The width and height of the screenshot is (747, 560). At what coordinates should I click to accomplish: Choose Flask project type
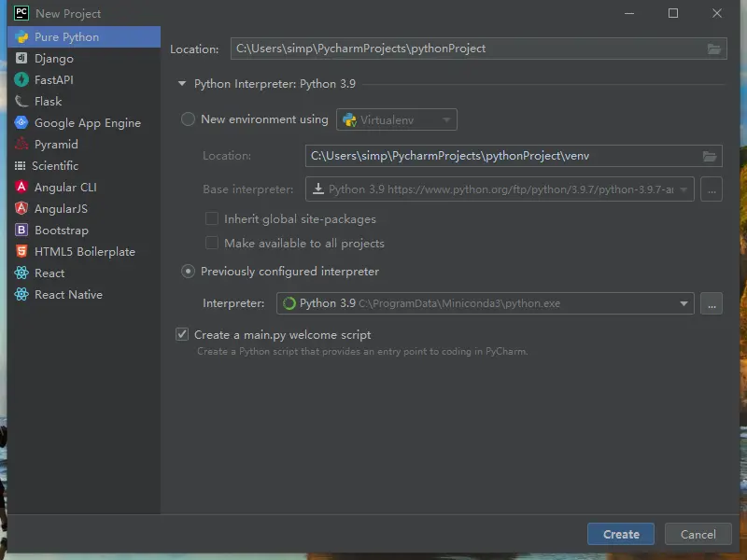pos(84,101)
